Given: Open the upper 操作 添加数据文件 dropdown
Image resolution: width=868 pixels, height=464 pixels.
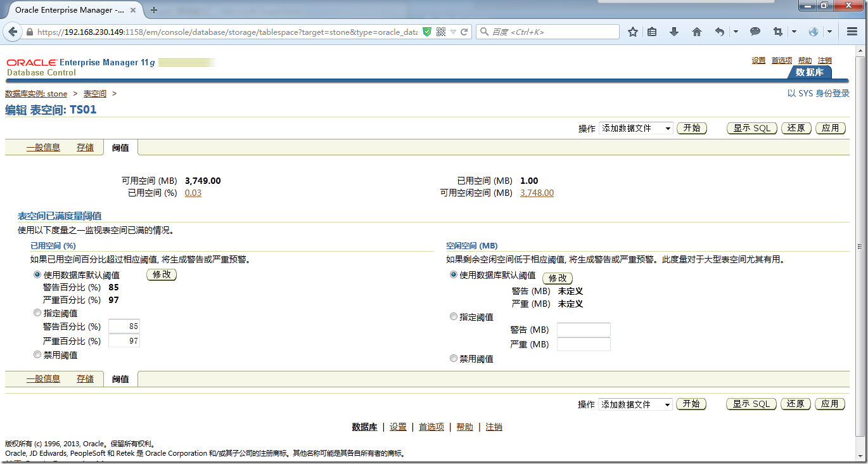Looking at the screenshot, I should coord(635,129).
